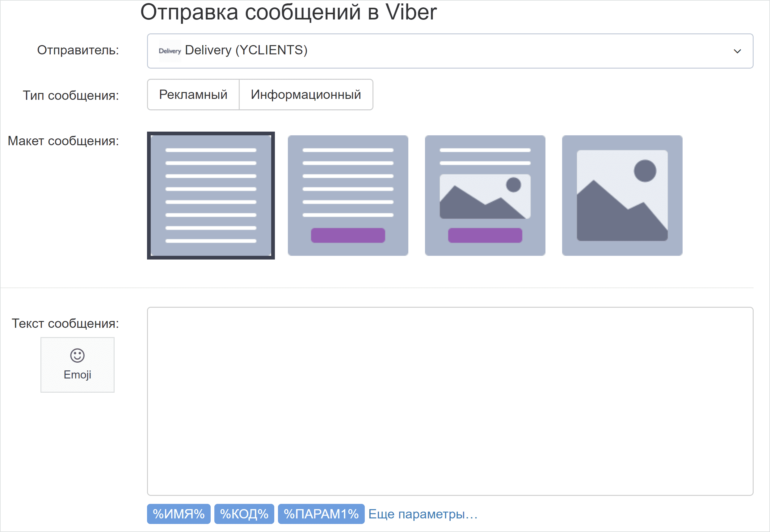Click the Delivery sender logo icon
Image resolution: width=770 pixels, height=532 pixels.
tap(170, 51)
